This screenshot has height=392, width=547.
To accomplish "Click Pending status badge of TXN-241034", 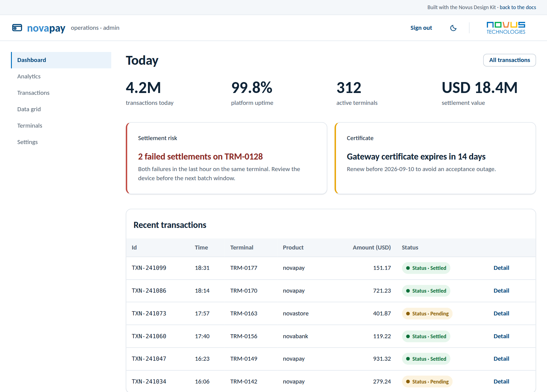I will tap(427, 382).
